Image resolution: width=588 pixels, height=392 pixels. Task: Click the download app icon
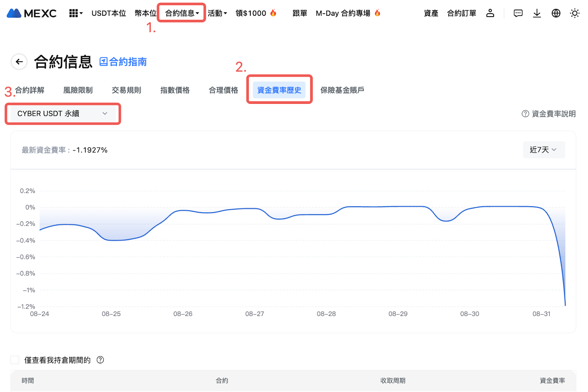point(537,13)
